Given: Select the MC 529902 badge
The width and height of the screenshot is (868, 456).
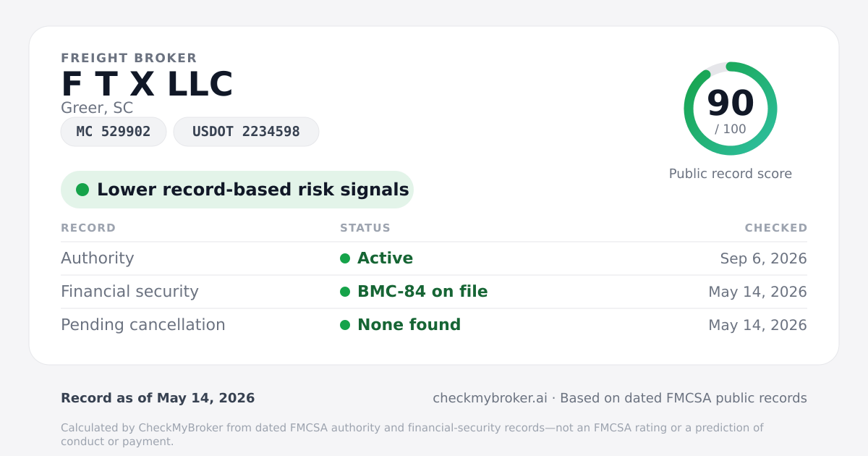Looking at the screenshot, I should coord(114,132).
